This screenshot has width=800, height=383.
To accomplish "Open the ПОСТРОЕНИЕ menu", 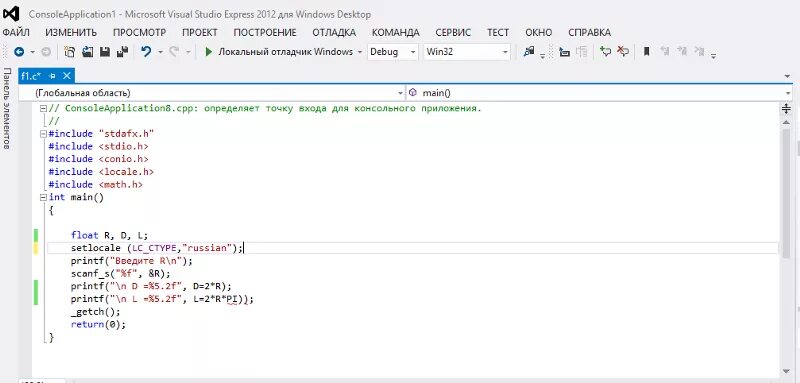I will click(x=265, y=33).
